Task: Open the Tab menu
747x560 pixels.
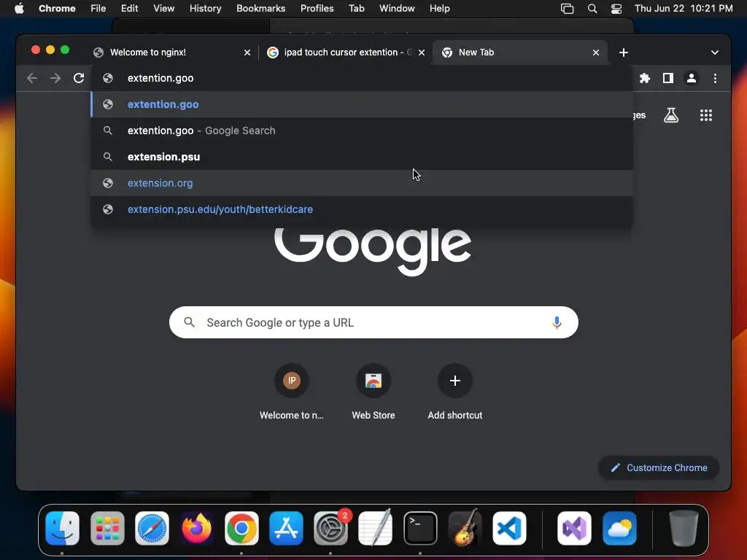Action: coord(356,9)
